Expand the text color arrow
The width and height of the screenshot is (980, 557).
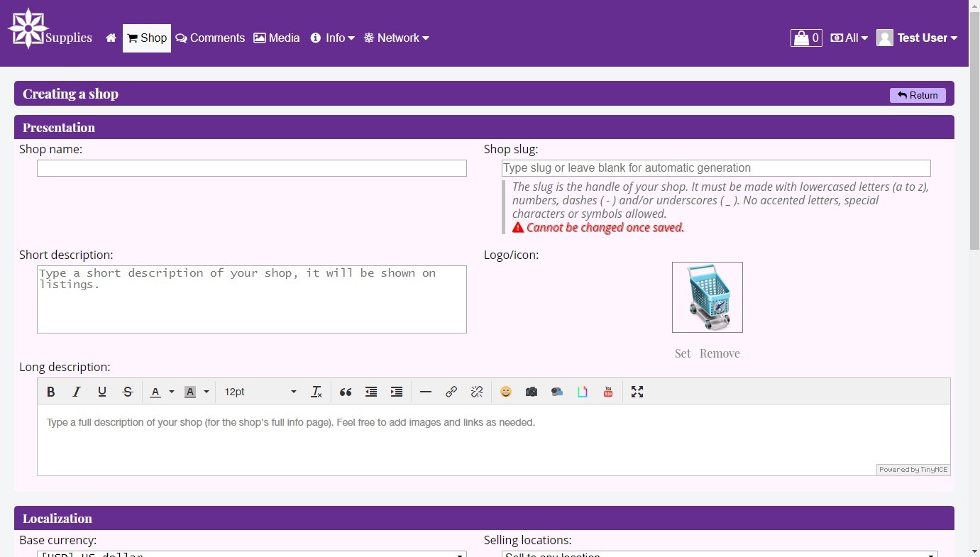(172, 392)
